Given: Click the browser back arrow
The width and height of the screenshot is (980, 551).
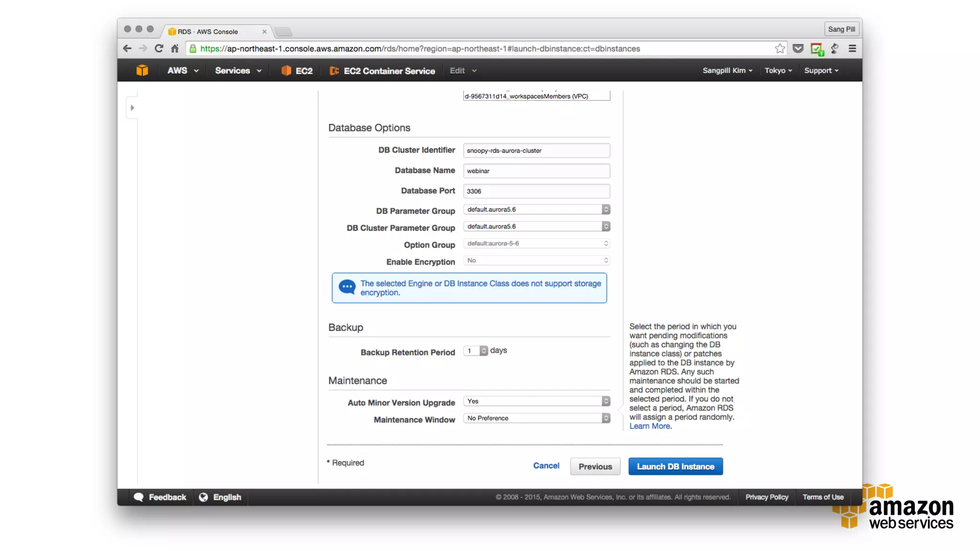Looking at the screenshot, I should coord(127,48).
